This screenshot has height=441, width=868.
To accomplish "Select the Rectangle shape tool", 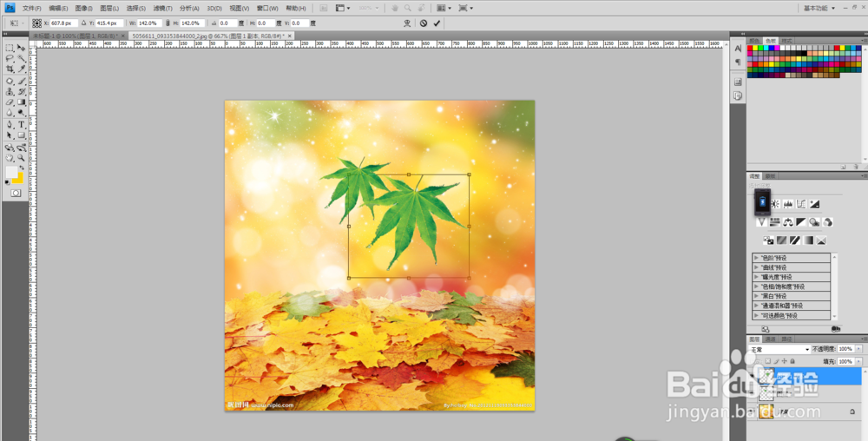I will coord(21,135).
